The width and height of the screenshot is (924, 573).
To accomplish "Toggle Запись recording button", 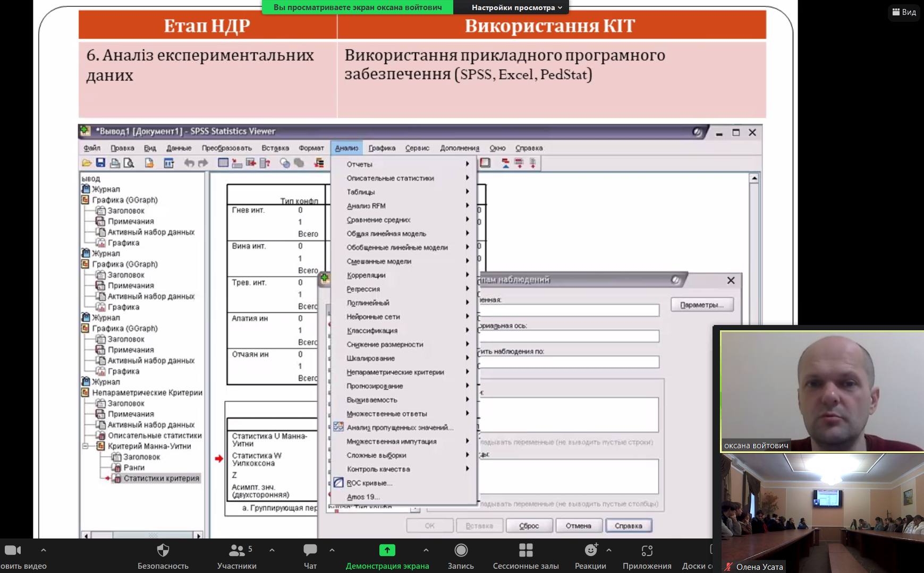I will pyautogui.click(x=461, y=556).
